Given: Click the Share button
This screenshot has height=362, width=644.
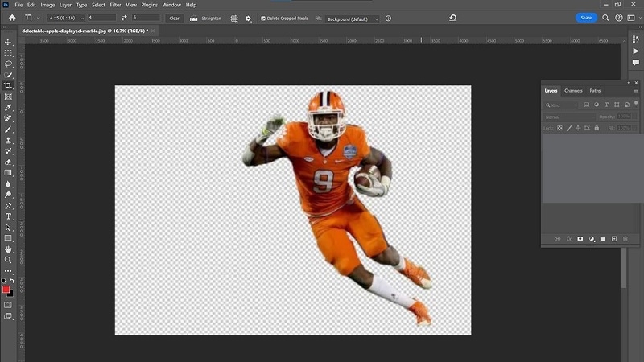Looking at the screenshot, I should click(x=586, y=18).
